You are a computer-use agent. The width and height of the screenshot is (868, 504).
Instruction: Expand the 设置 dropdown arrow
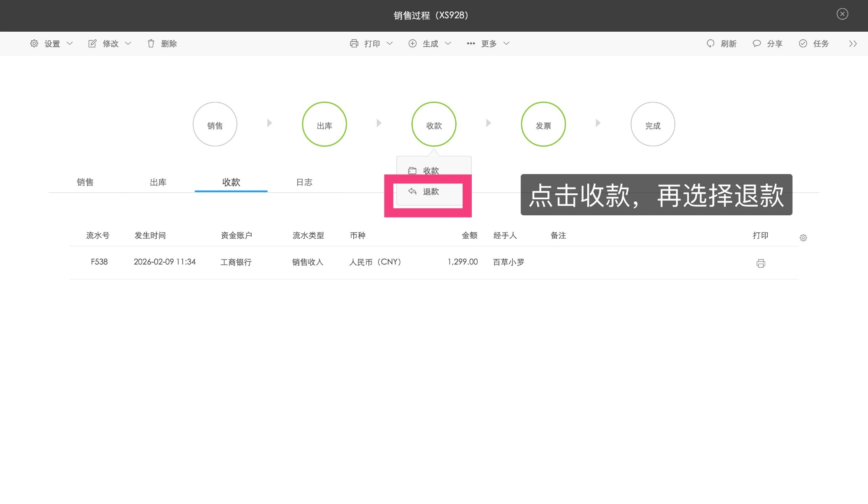click(70, 43)
